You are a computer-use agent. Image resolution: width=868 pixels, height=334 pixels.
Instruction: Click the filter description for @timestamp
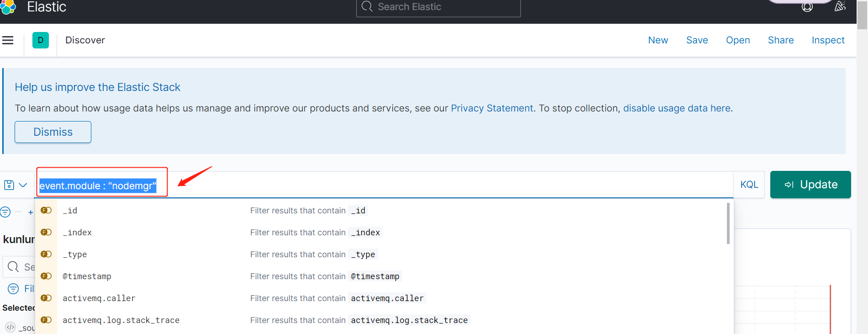[x=325, y=276]
